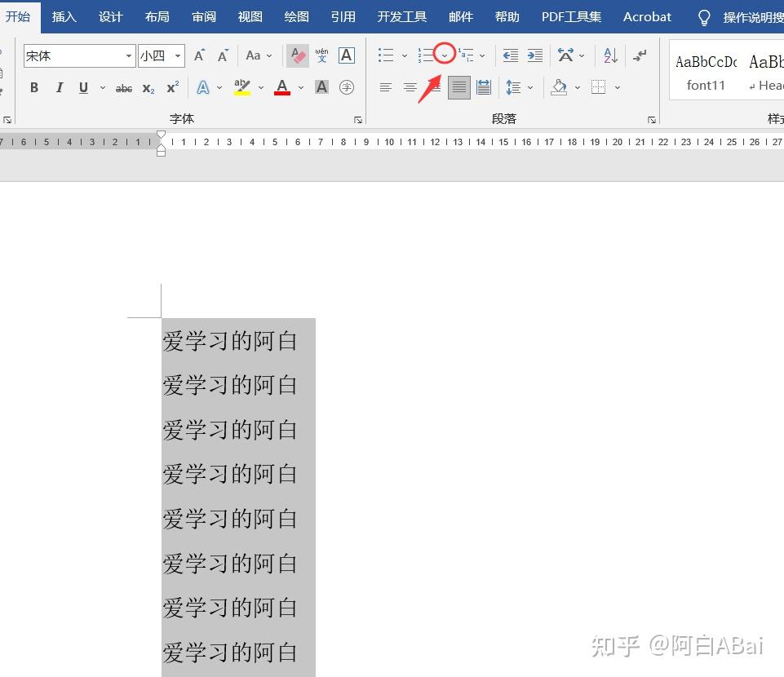Open the red font color swatch
Screen dimensions: 784x677
[x=281, y=87]
